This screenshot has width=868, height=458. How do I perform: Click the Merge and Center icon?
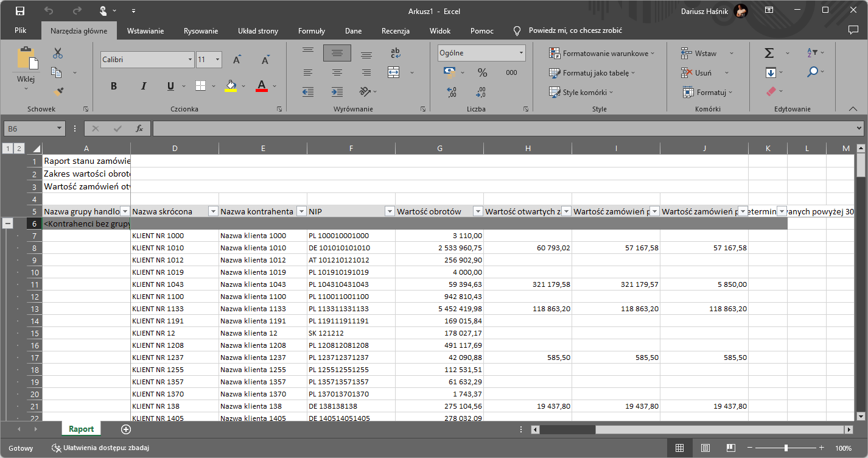coord(394,72)
